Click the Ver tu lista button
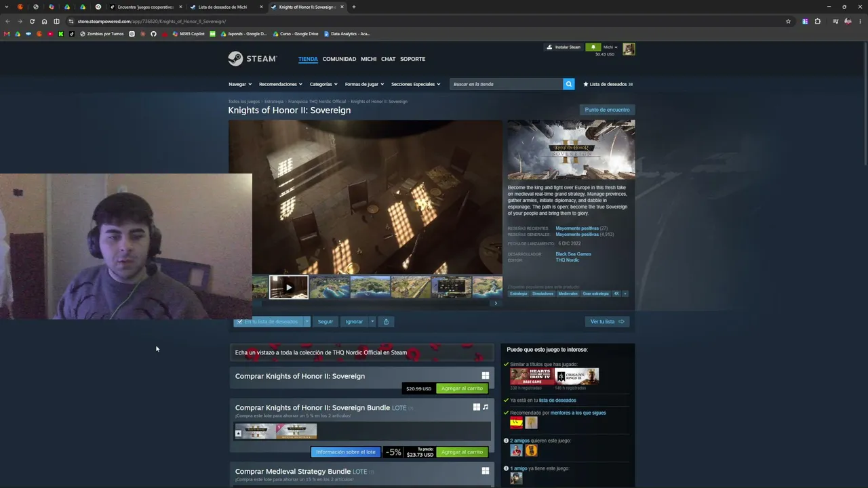 point(607,321)
